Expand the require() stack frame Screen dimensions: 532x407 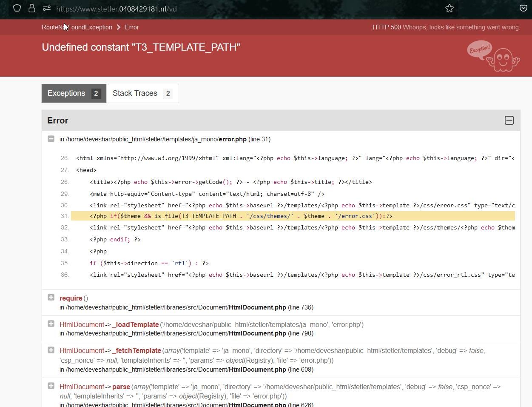(x=51, y=298)
